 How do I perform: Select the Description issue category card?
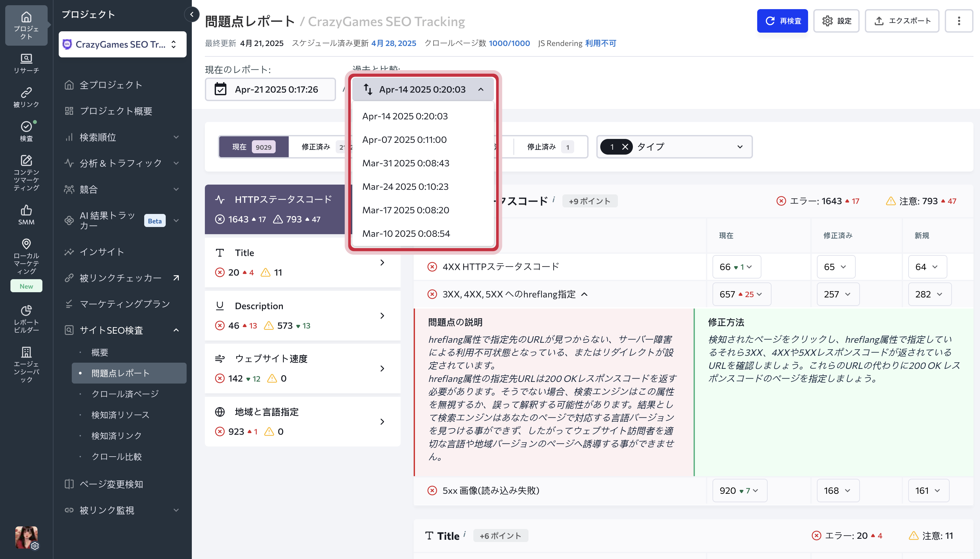click(x=303, y=316)
